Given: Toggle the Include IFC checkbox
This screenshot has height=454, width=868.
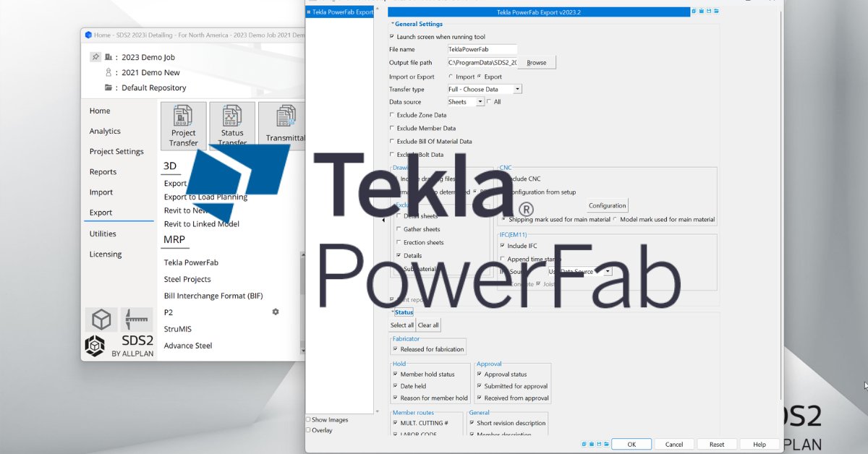Looking at the screenshot, I should coord(503,246).
